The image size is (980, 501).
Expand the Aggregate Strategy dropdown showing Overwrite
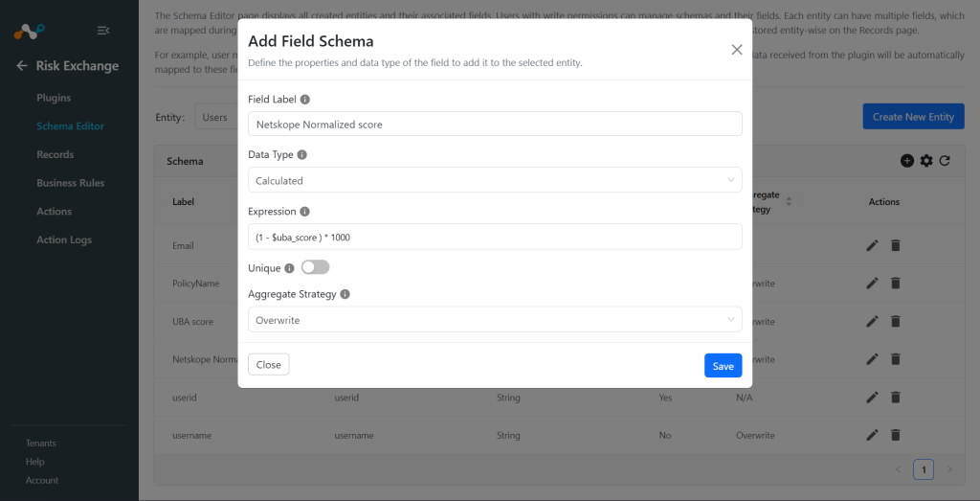point(495,320)
